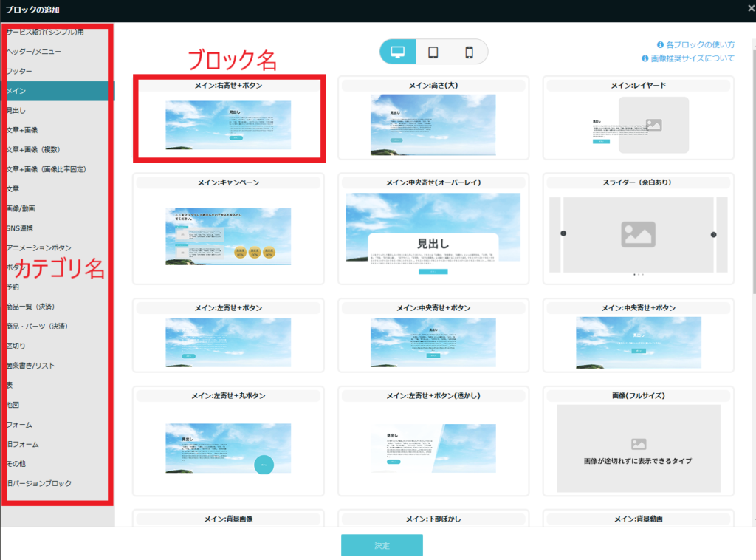Viewport: 756px width, 560px height.
Task: Click left arrow dot on slider block
Action: pyautogui.click(x=563, y=234)
